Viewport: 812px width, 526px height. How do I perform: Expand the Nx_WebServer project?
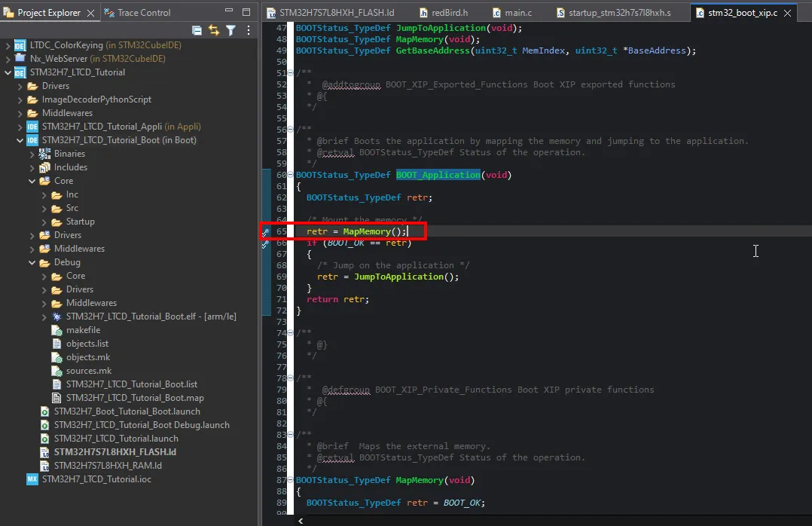point(8,59)
